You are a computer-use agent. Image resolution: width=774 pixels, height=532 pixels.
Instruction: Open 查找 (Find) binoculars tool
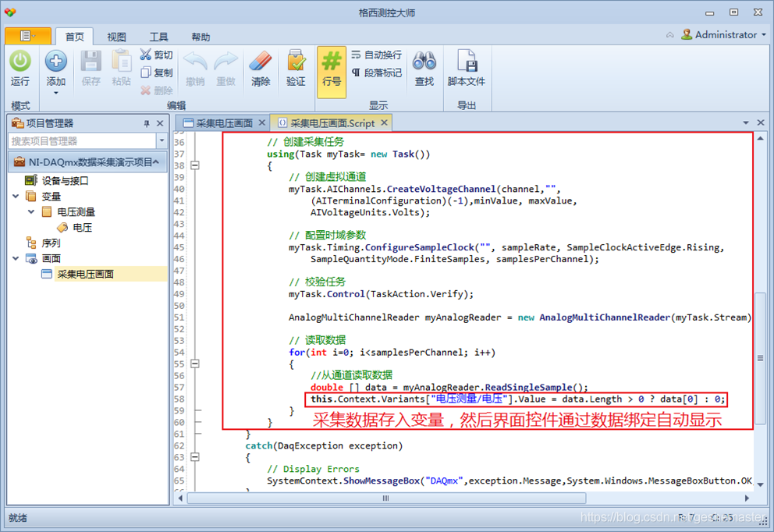[424, 63]
